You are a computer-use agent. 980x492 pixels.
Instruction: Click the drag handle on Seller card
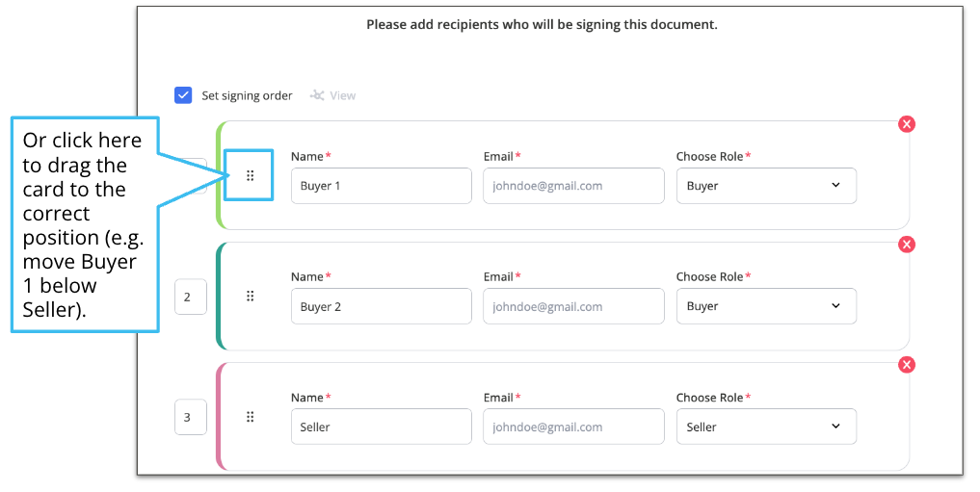pyautogui.click(x=250, y=417)
